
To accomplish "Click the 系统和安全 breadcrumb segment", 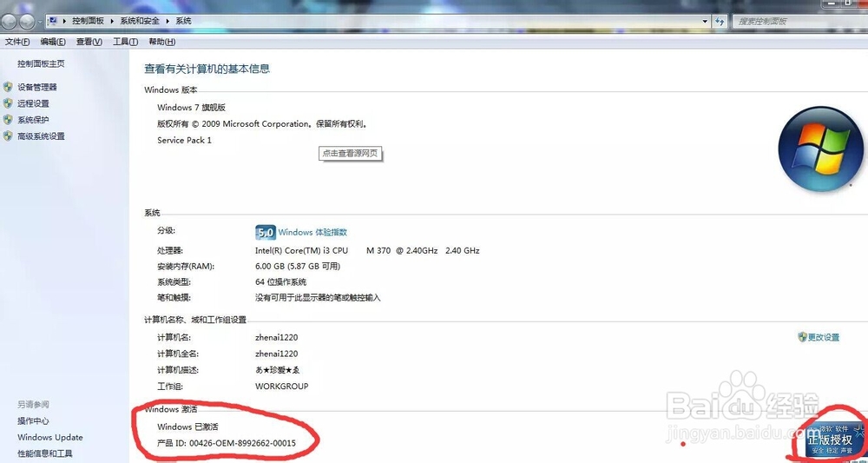I will pyautogui.click(x=140, y=21).
